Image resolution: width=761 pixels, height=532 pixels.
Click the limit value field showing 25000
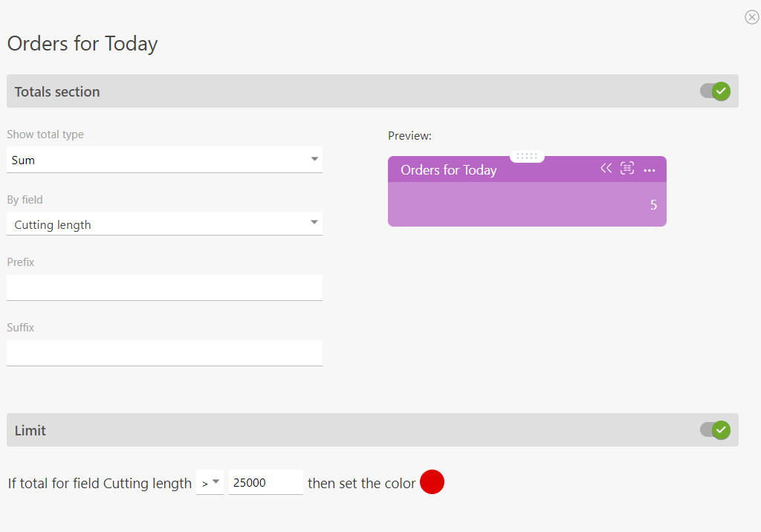266,482
